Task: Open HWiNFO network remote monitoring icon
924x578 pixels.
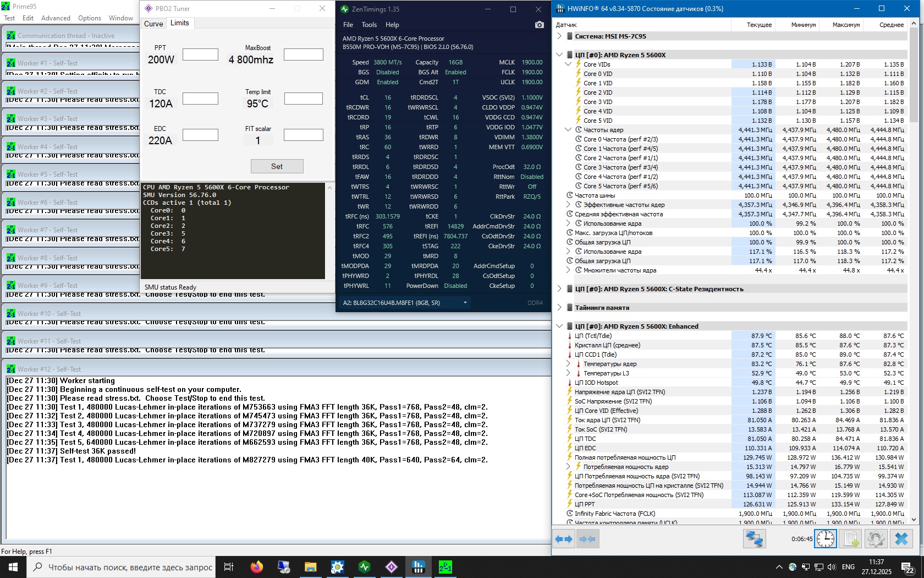Action: [x=754, y=539]
